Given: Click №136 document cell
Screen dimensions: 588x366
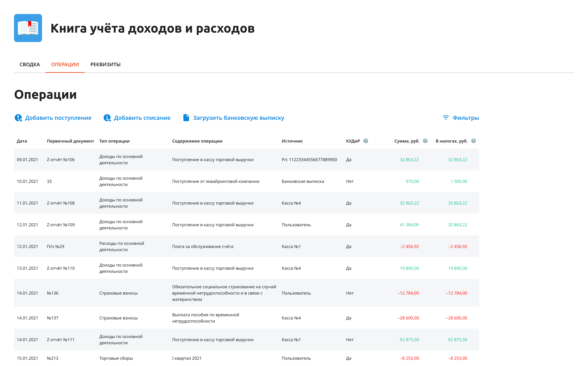Looking at the screenshot, I should coord(52,293).
